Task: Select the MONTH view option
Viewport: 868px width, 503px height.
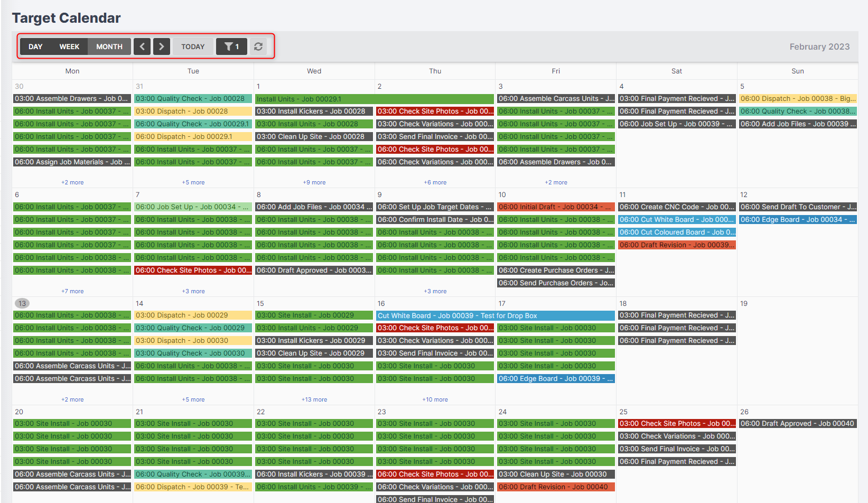Action: 109,46
